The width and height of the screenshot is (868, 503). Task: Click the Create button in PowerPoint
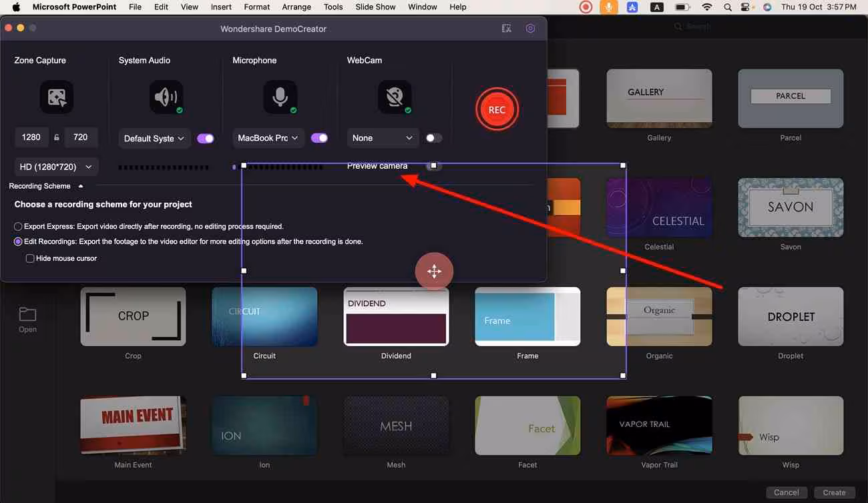(x=834, y=492)
